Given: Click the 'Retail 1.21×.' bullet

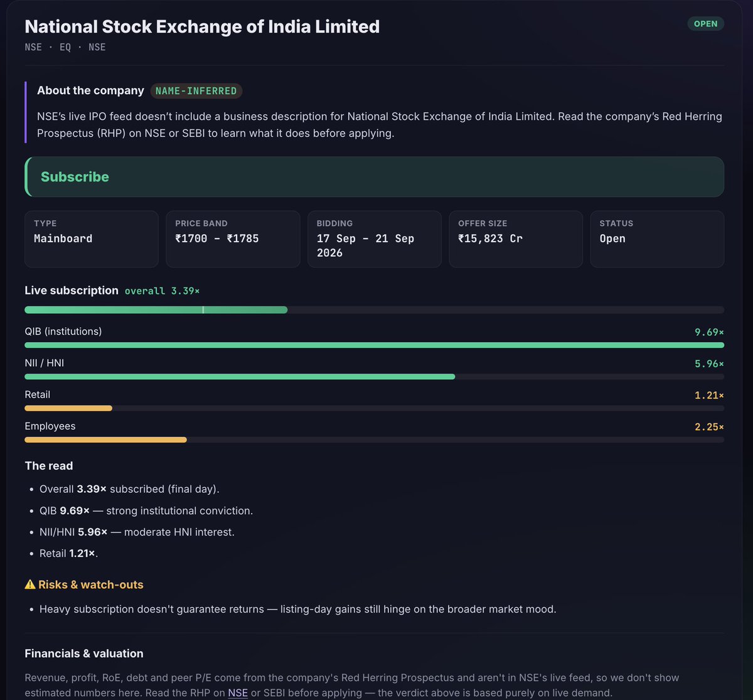Looking at the screenshot, I should point(69,553).
